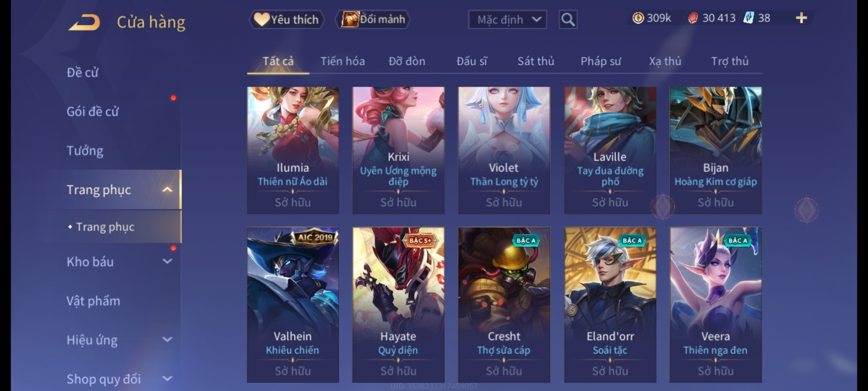
Task: Click the blue voucher currency icon
Action: 749,18
